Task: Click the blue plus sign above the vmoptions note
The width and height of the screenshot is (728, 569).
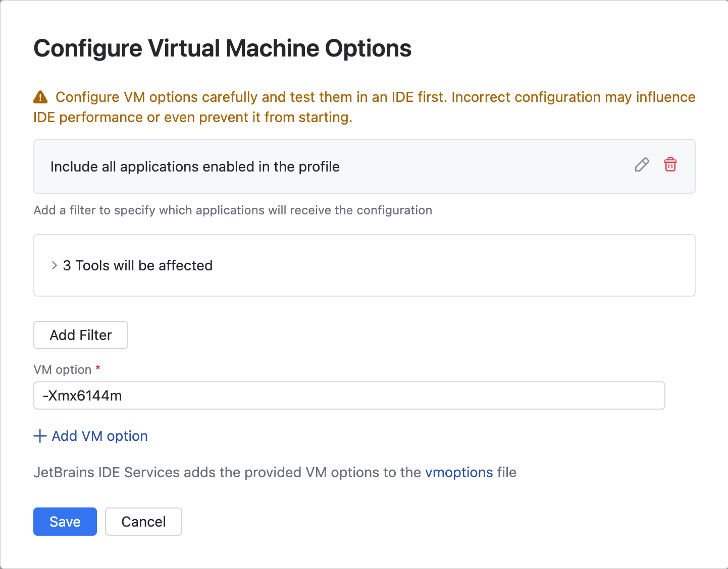Action: pos(39,436)
